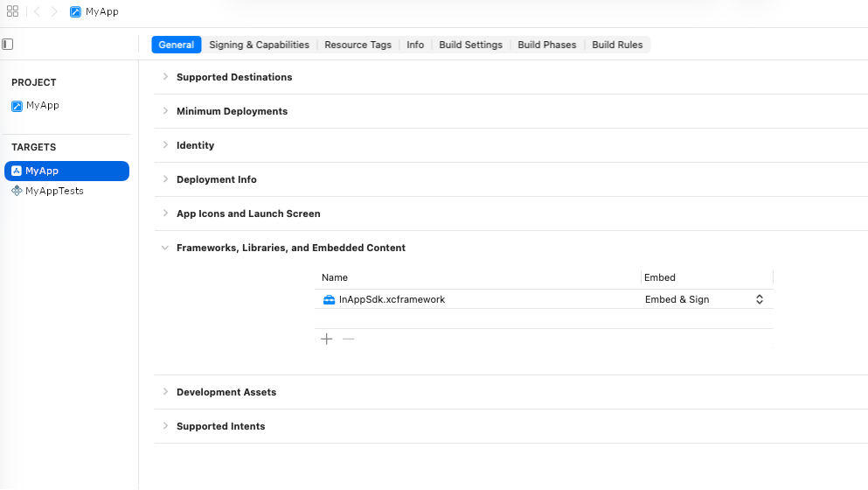The height and width of the screenshot is (490, 868).
Task: Select the MyAppTests target
Action: 54,191
